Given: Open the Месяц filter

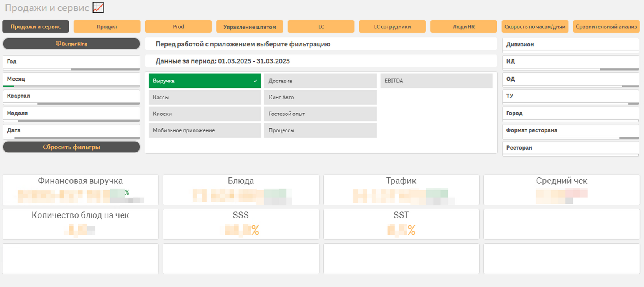Looking at the screenshot, I should (71, 80).
